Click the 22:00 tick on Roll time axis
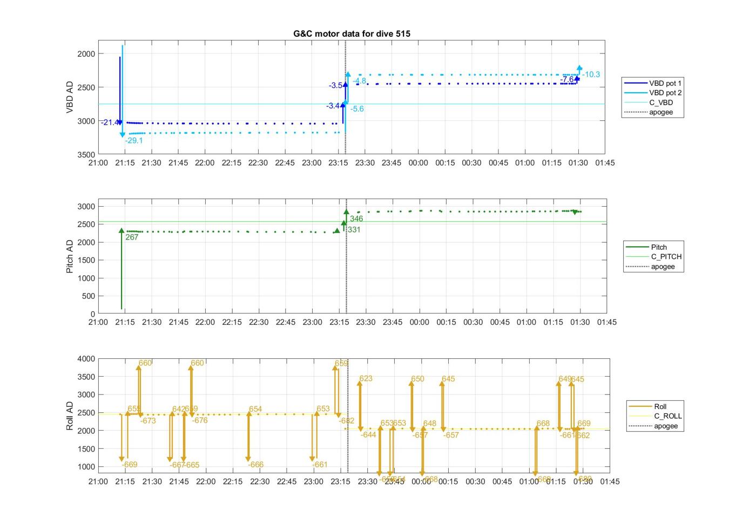756x532 pixels. [205, 481]
